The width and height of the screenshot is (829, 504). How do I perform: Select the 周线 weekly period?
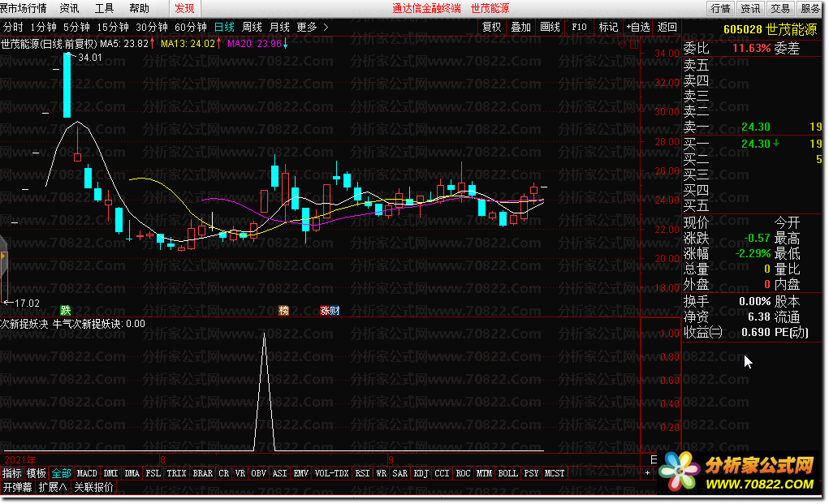tap(253, 27)
